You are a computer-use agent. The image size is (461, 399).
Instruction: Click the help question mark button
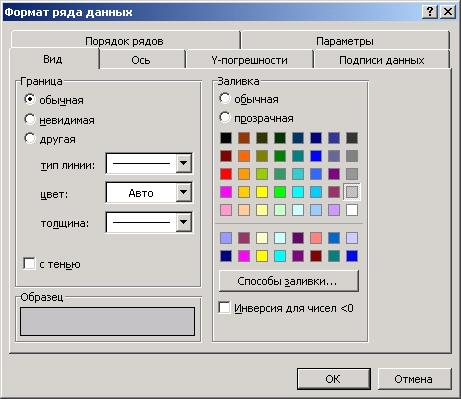point(430,12)
